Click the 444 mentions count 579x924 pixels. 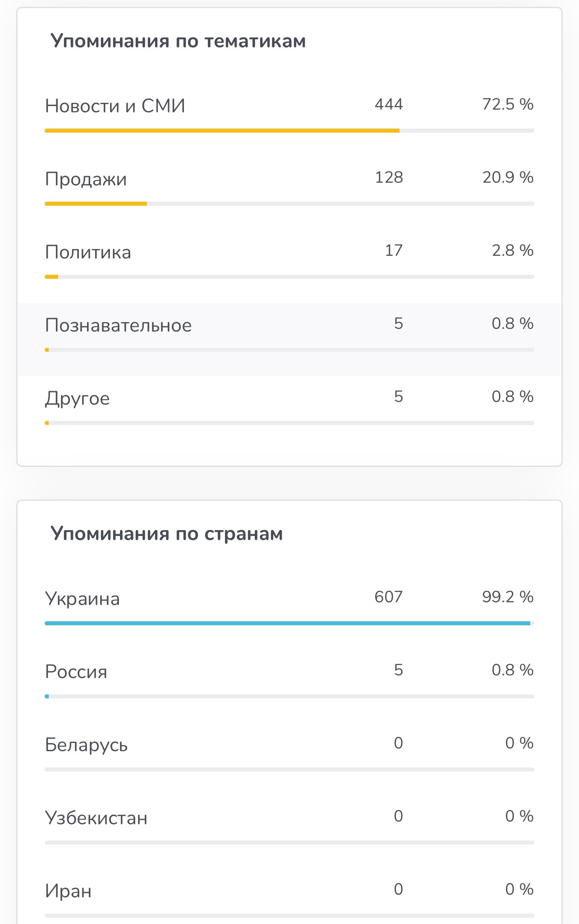[x=389, y=105]
